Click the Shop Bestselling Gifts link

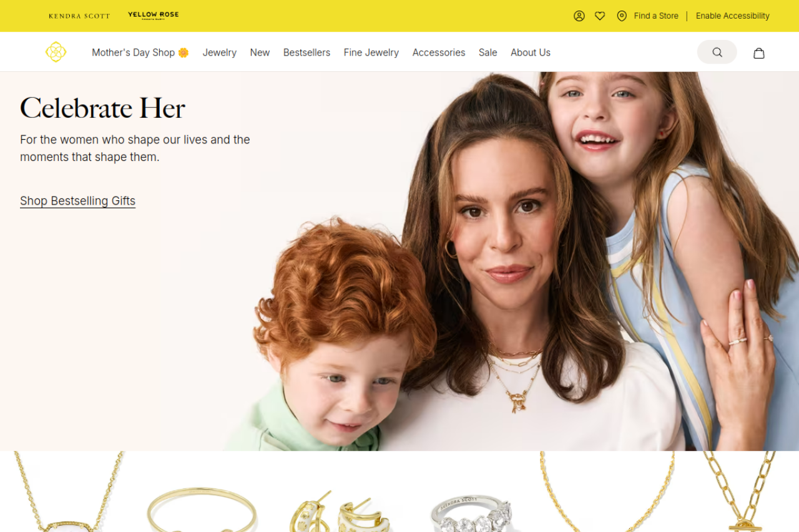(x=77, y=201)
